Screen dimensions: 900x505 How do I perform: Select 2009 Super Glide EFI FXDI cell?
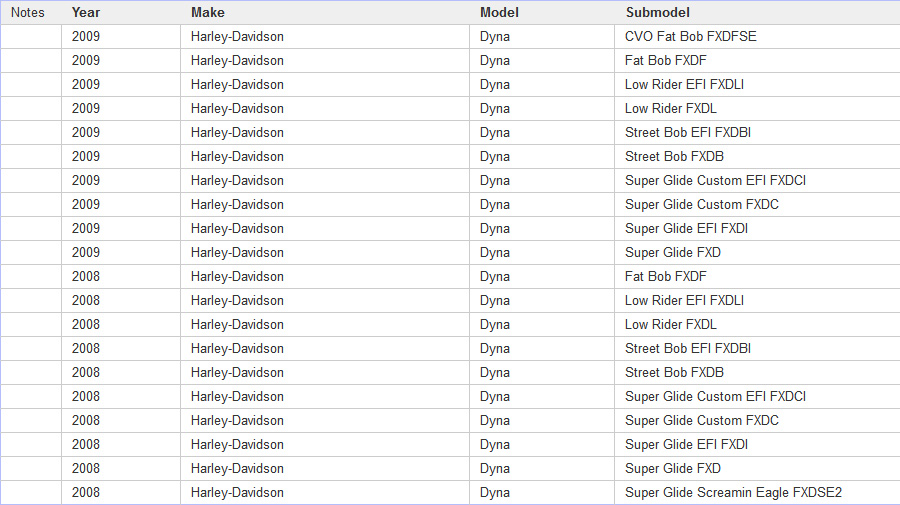[x=686, y=228]
